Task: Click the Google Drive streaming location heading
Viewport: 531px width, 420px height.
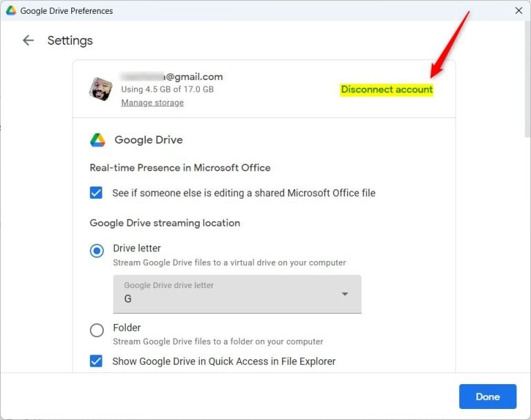Action: tap(165, 223)
